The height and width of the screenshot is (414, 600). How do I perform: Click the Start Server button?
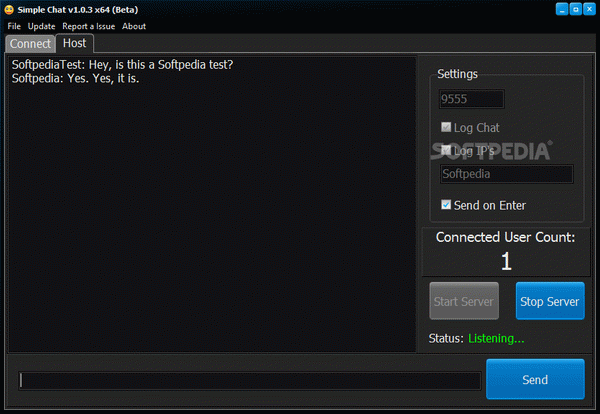point(464,301)
